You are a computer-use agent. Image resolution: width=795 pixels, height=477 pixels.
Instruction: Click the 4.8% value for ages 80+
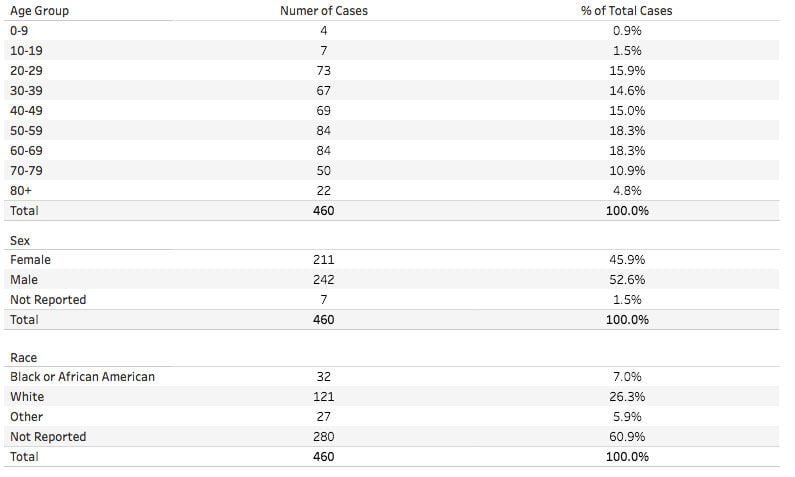[629, 191]
